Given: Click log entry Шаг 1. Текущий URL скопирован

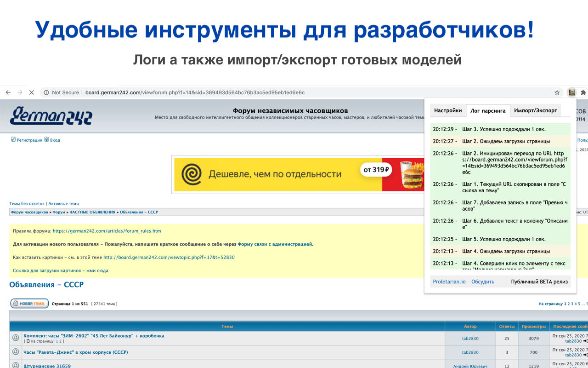Looking at the screenshot, I should coord(500,187).
